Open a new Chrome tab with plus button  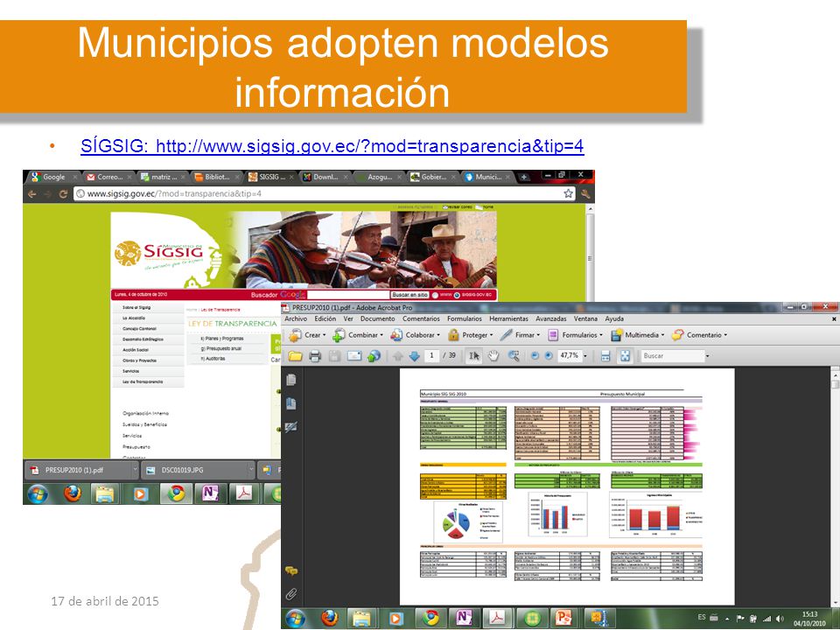pos(524,177)
